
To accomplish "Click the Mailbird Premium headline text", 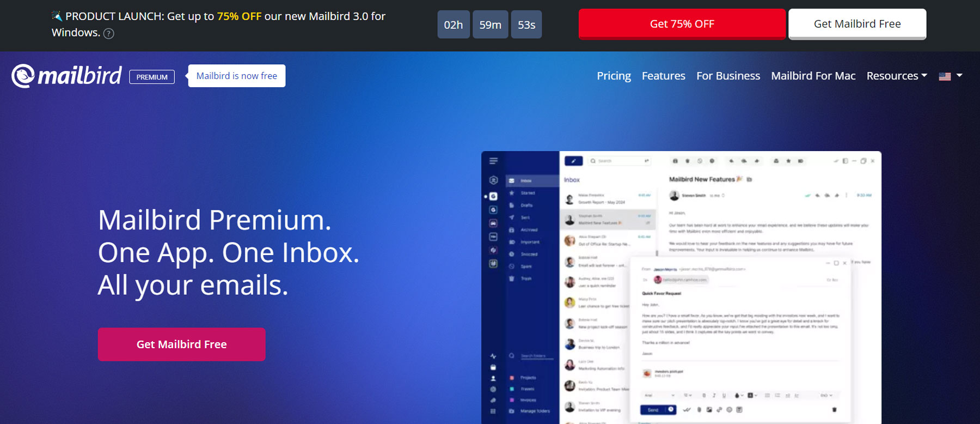I will pyautogui.click(x=215, y=220).
